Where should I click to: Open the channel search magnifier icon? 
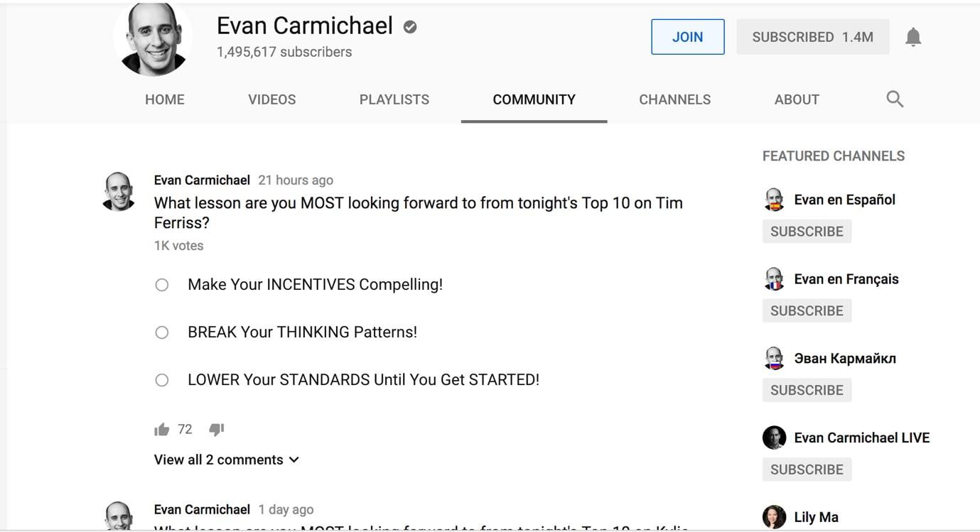(x=895, y=99)
